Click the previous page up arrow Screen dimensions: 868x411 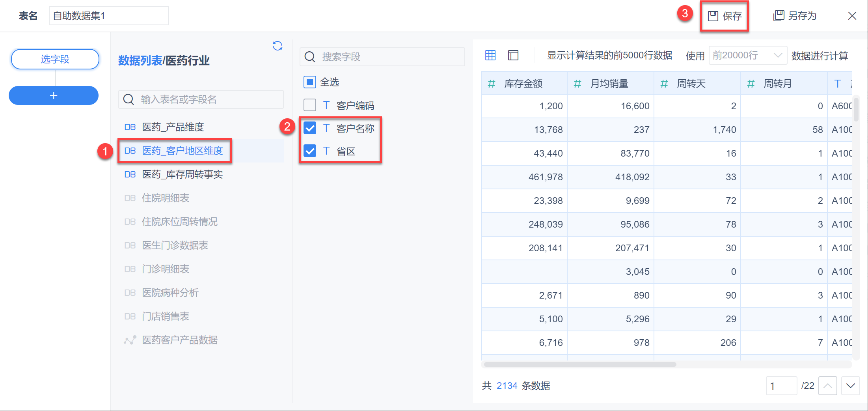click(x=827, y=386)
